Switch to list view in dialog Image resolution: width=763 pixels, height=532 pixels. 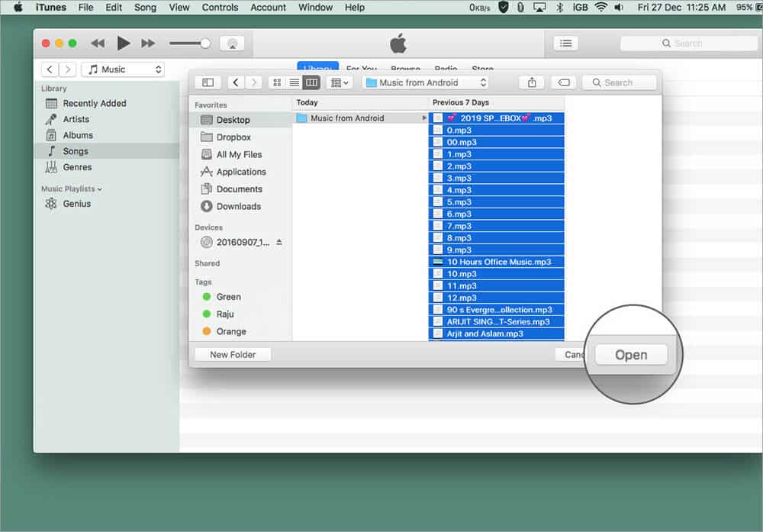point(295,82)
